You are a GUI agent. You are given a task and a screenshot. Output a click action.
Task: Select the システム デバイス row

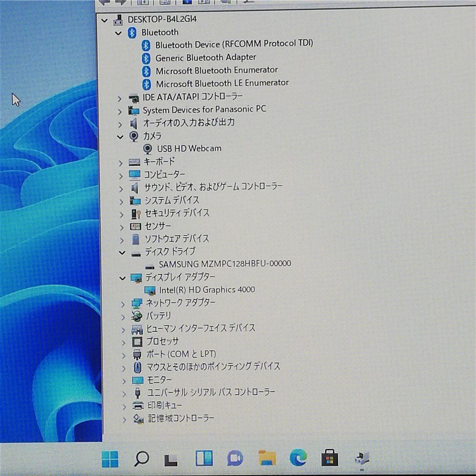point(172,200)
